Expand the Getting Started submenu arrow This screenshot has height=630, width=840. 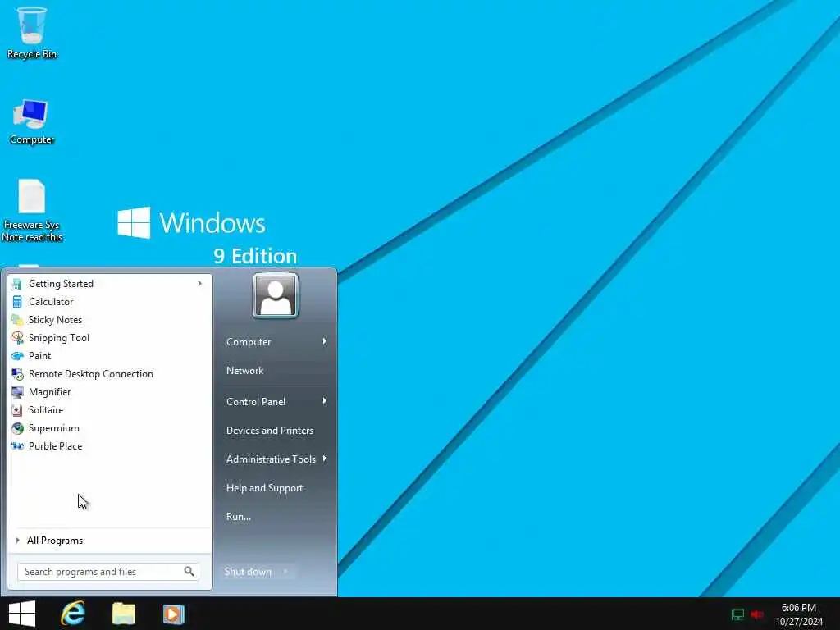(200, 284)
